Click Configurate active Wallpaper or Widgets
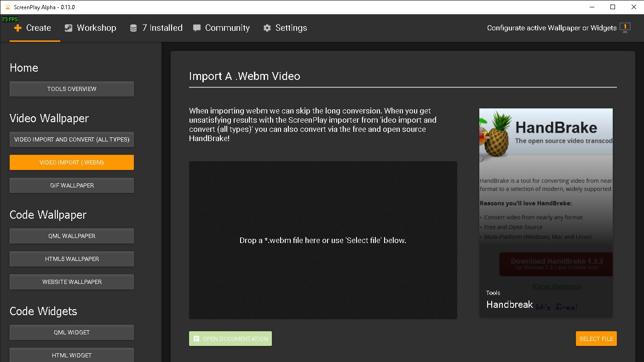This screenshot has height=362, width=644. pyautogui.click(x=552, y=28)
